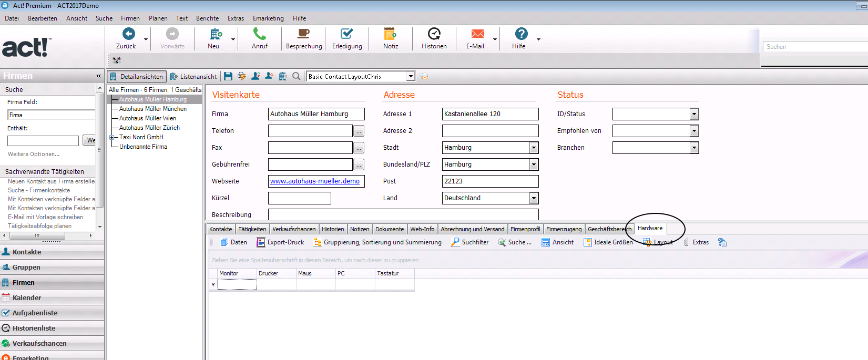Image resolution: width=868 pixels, height=360 pixels.
Task: Collapse the Firmen navigation panel
Action: pyautogui.click(x=98, y=76)
